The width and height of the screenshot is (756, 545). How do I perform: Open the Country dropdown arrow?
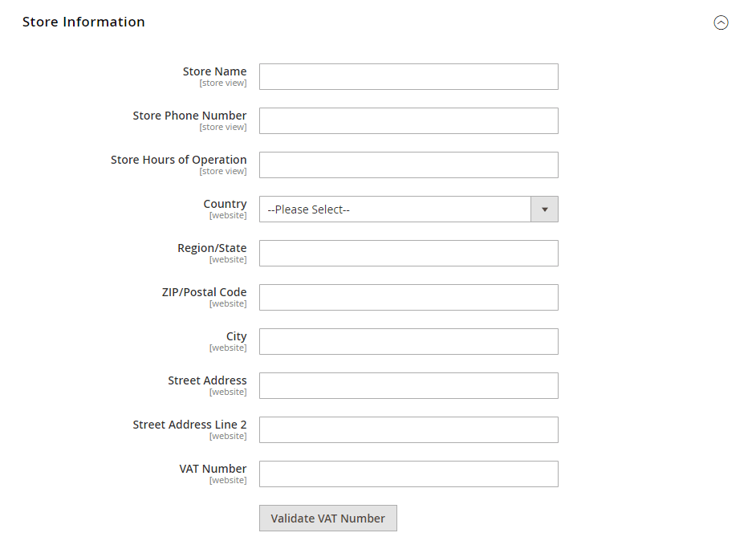pyautogui.click(x=544, y=209)
